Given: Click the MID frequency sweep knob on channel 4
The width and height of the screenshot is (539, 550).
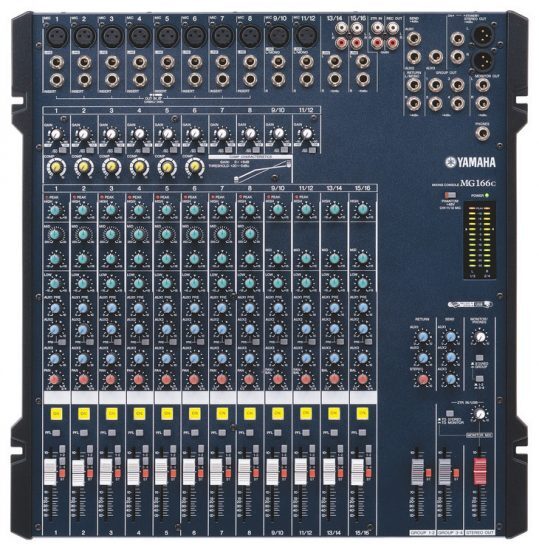Looking at the screenshot, I should click(139, 234).
